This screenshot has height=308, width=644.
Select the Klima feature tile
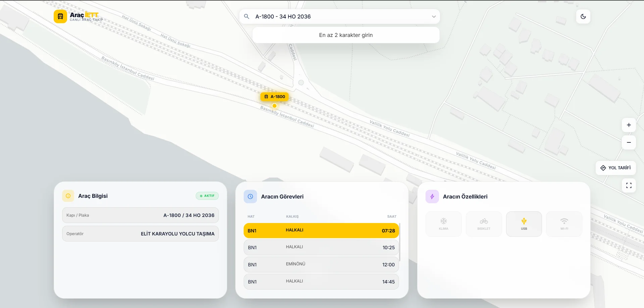(x=443, y=224)
